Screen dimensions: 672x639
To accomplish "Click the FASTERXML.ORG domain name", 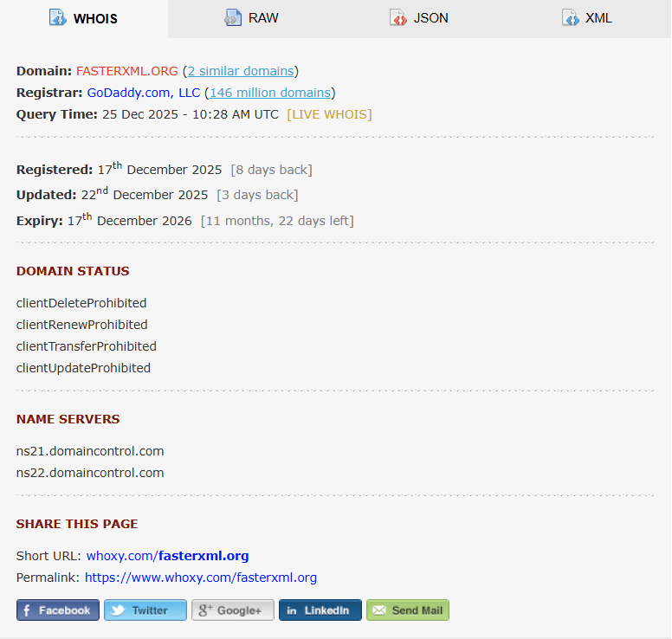I will pyautogui.click(x=126, y=71).
